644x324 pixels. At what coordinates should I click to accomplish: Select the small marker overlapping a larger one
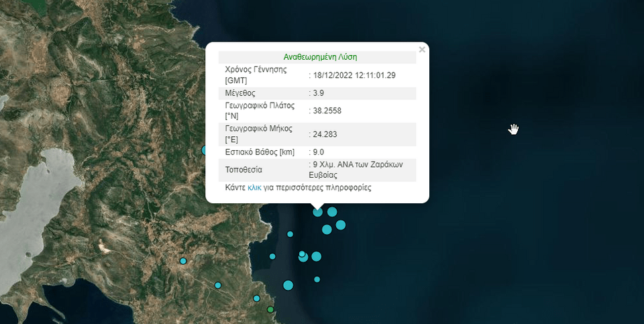tap(302, 254)
